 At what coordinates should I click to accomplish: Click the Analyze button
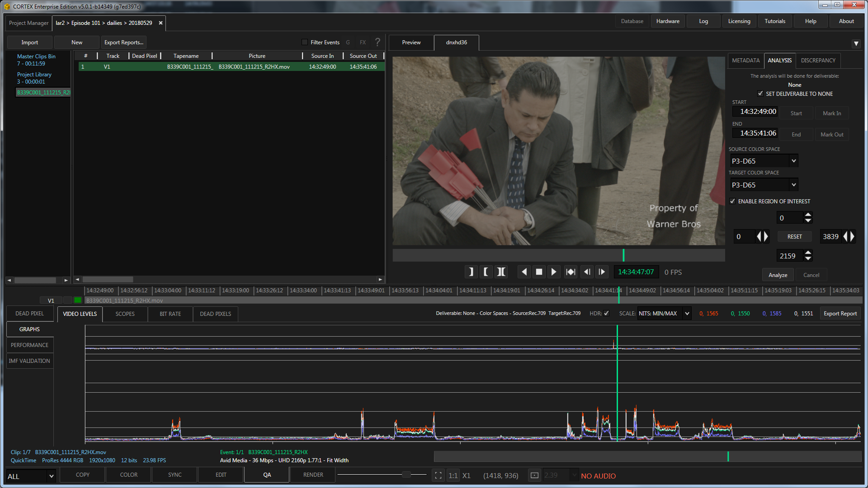coord(778,275)
